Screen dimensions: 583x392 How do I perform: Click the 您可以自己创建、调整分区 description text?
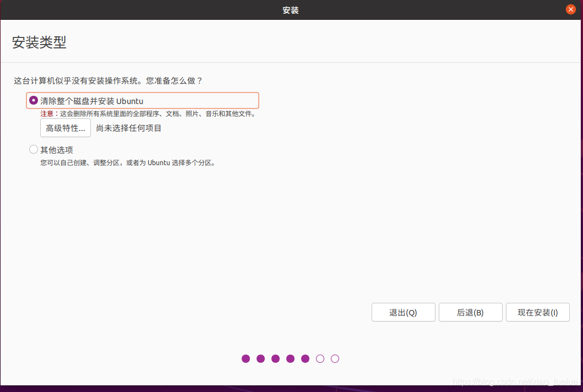pos(128,162)
